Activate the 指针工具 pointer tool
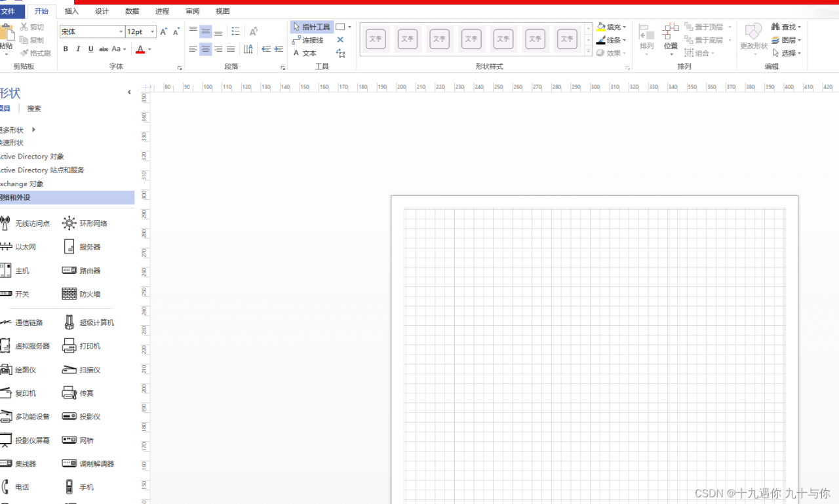This screenshot has height=504, width=839. tap(312, 27)
